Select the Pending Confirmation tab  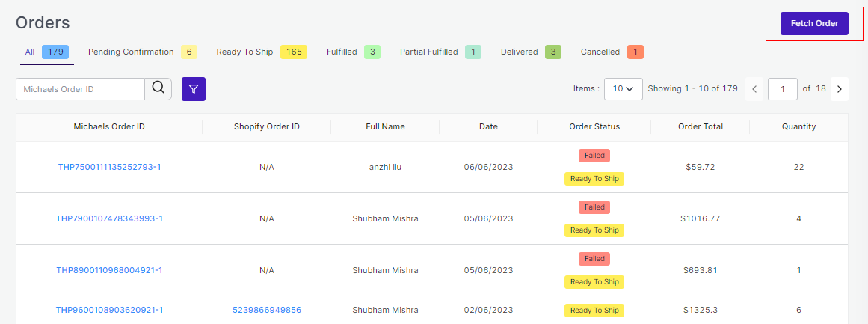coord(142,52)
